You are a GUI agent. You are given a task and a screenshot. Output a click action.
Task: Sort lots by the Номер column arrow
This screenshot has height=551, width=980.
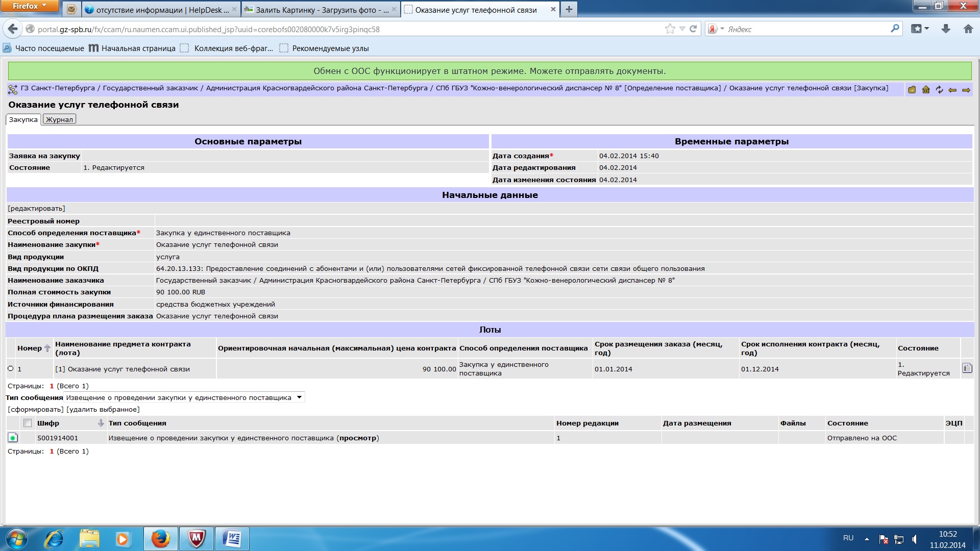[47, 348]
